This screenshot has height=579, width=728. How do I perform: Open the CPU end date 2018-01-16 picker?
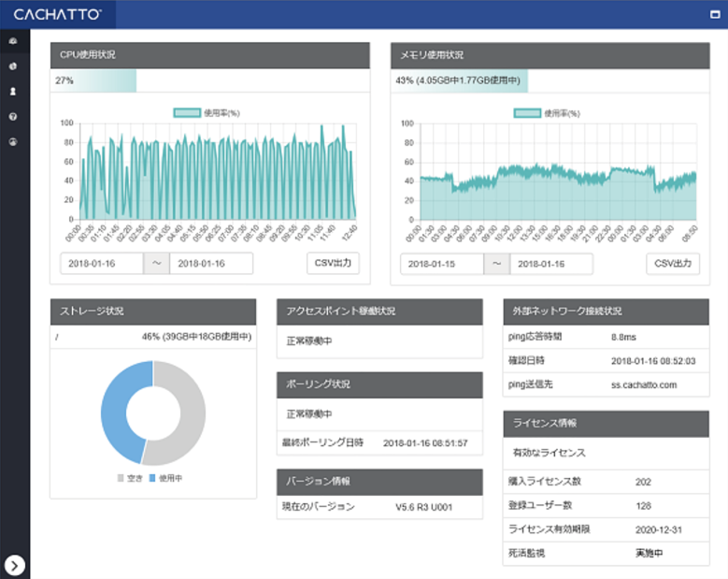(210, 264)
